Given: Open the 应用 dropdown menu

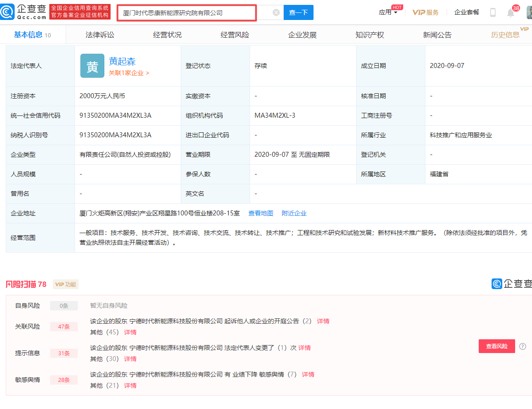Looking at the screenshot, I should [385, 12].
